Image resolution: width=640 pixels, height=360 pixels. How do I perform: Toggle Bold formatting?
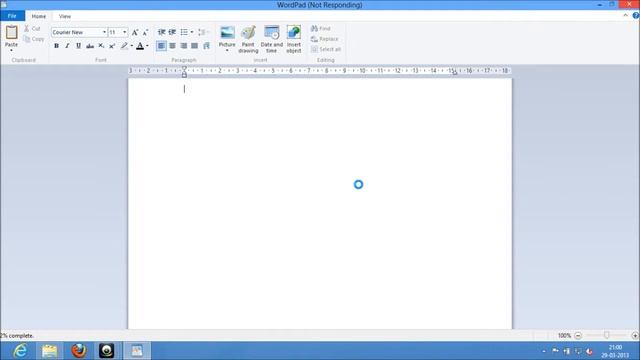(x=56, y=46)
